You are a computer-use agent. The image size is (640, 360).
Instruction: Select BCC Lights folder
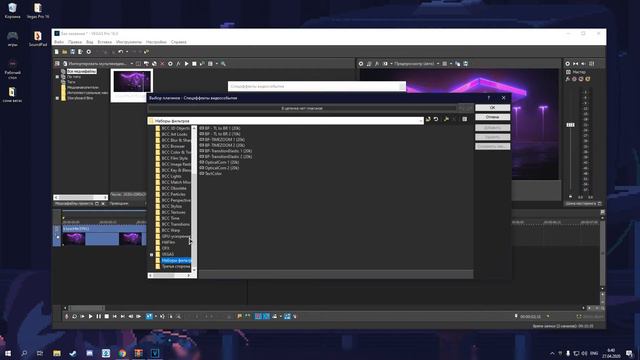pyautogui.click(x=169, y=176)
